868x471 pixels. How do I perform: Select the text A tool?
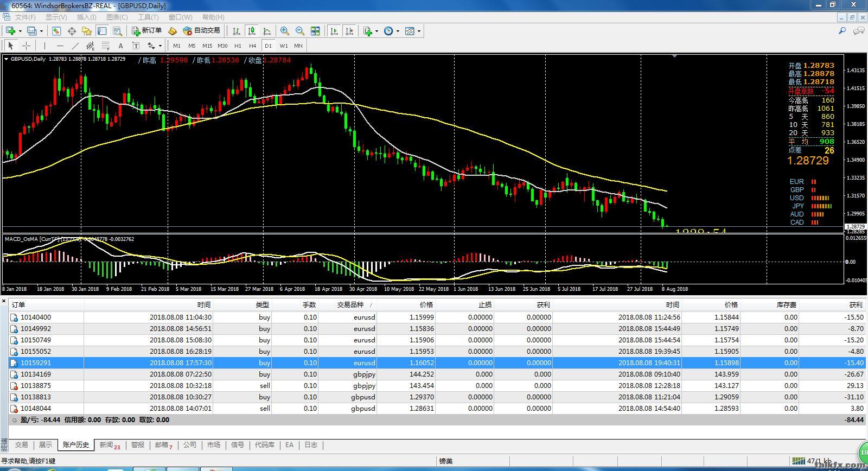(120, 46)
